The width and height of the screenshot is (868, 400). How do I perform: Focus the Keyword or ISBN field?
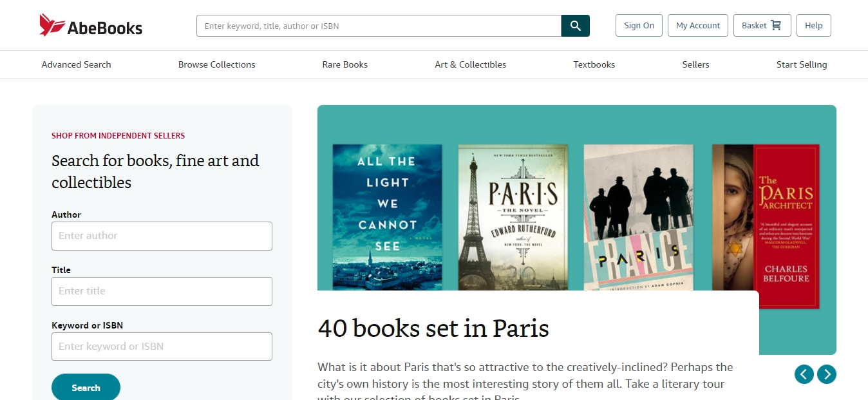[162, 347]
